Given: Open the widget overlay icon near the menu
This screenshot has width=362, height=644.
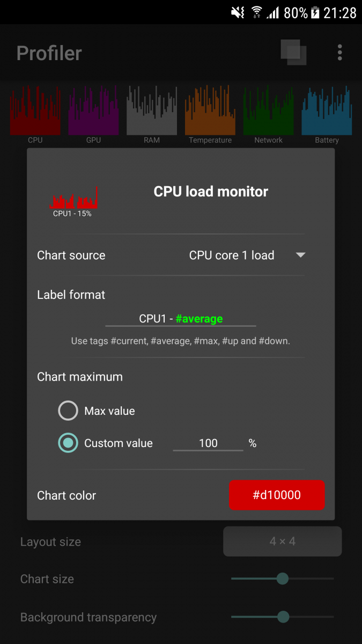Looking at the screenshot, I should (x=293, y=52).
